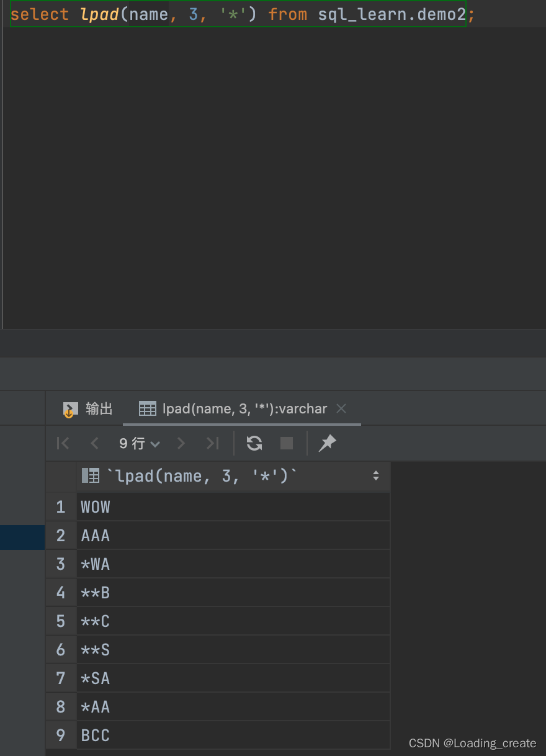Select the *SA cell
This screenshot has width=546, height=756.
point(233,678)
